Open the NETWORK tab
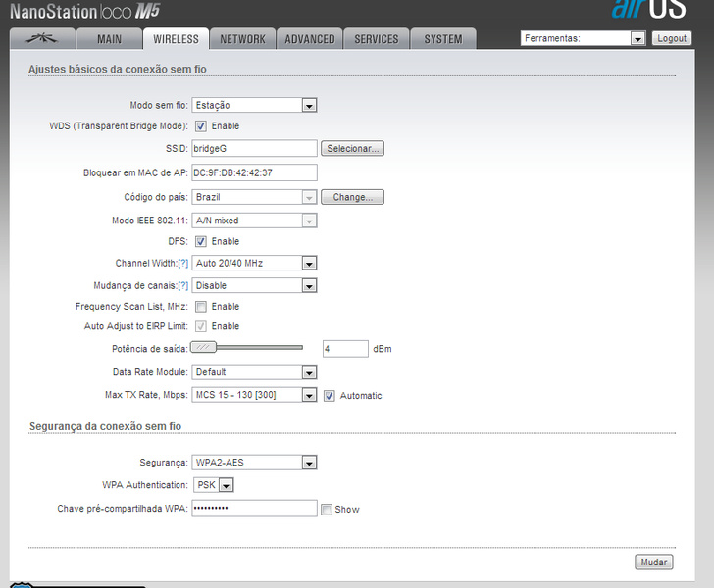 [242, 38]
